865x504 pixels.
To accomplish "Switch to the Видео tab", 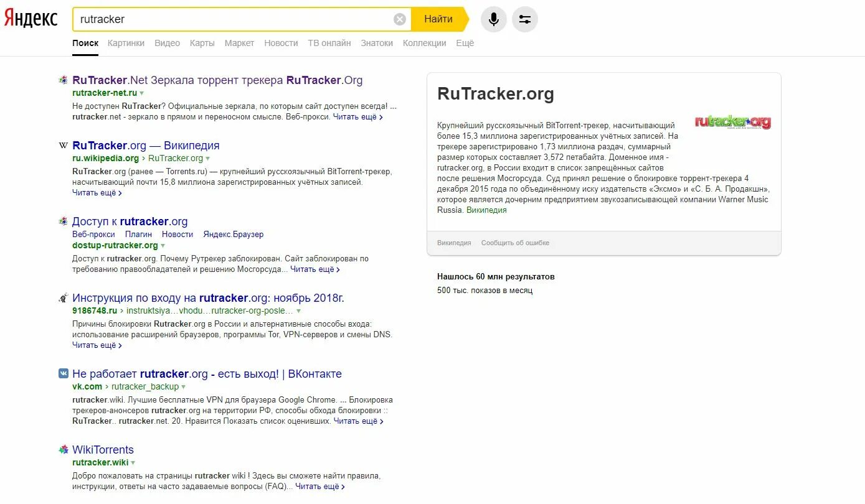I will [167, 43].
